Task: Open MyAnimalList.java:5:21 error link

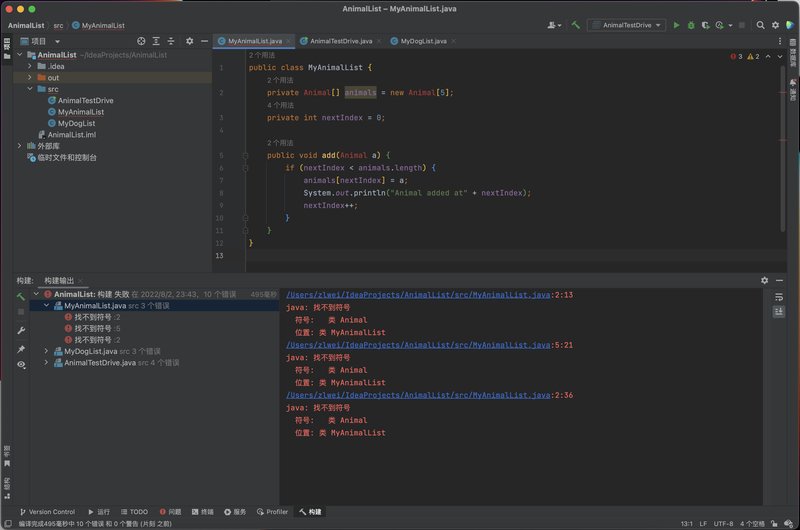Action: (429, 345)
